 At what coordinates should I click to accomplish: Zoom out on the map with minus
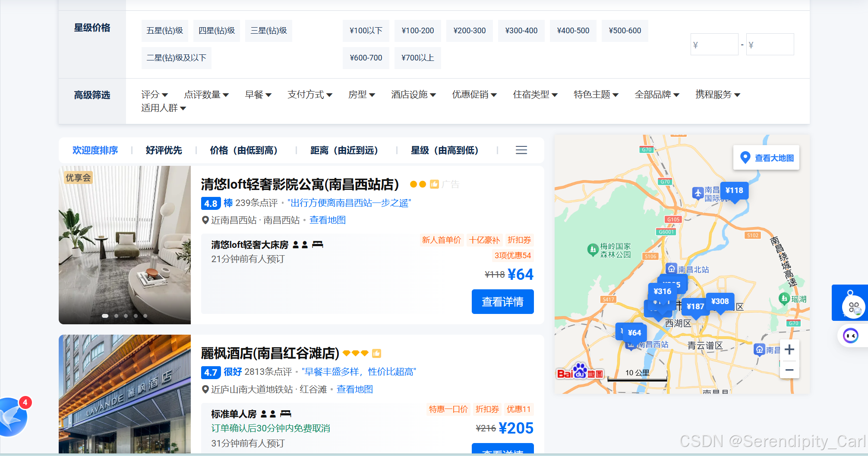click(789, 370)
